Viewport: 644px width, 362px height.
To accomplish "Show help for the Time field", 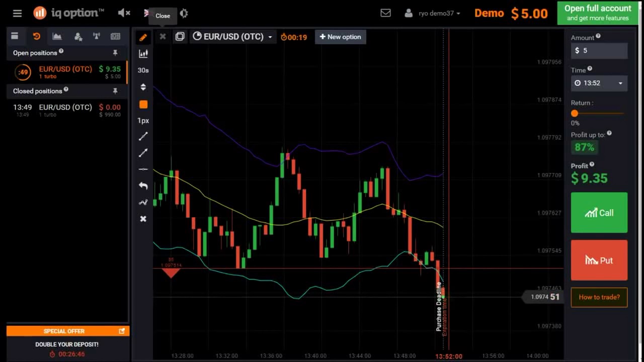I will click(590, 69).
